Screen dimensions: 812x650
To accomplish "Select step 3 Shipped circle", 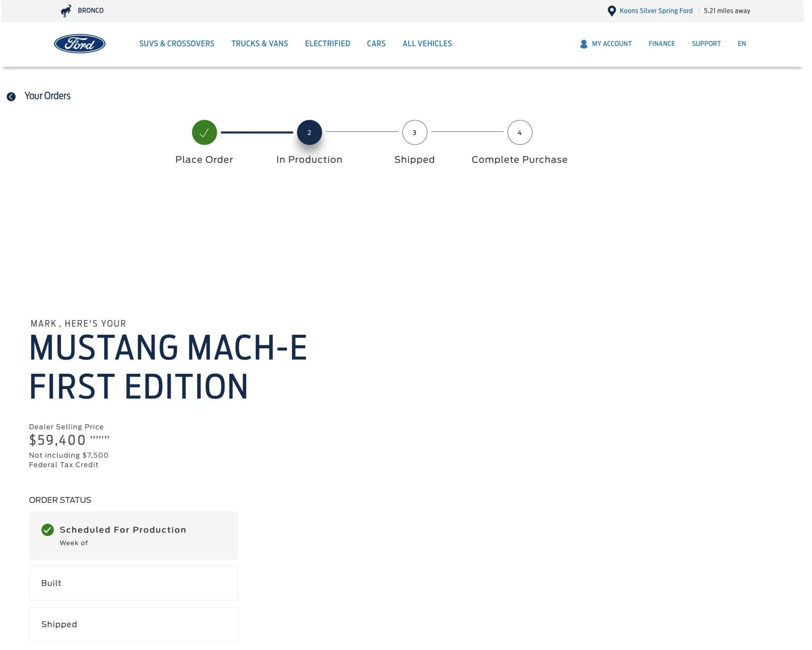I will pos(415,132).
